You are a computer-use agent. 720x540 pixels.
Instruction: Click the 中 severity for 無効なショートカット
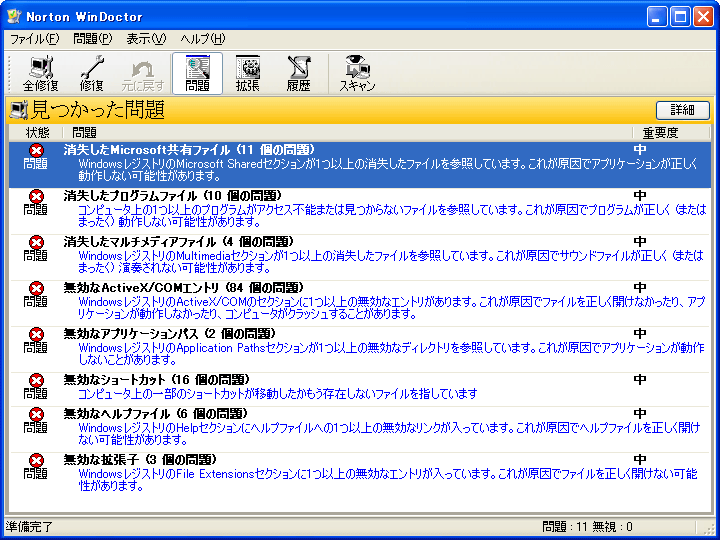[x=640, y=379]
